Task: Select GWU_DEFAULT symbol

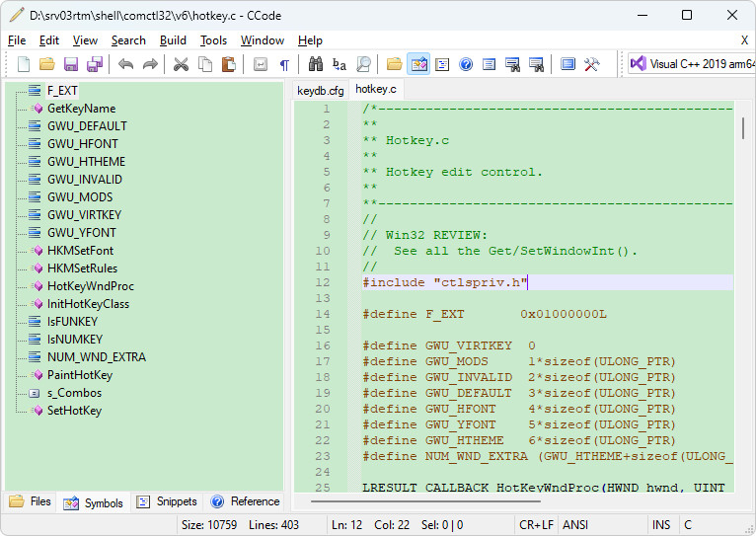Action: 87,126
